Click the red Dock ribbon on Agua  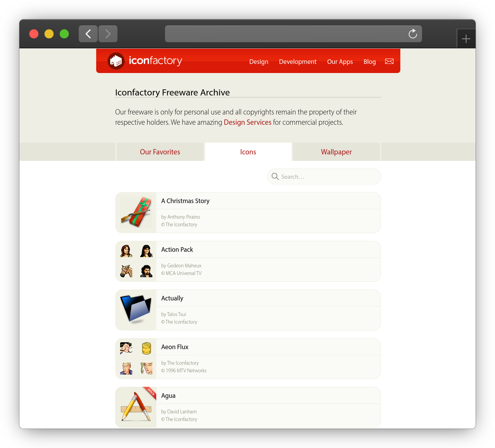(150, 391)
